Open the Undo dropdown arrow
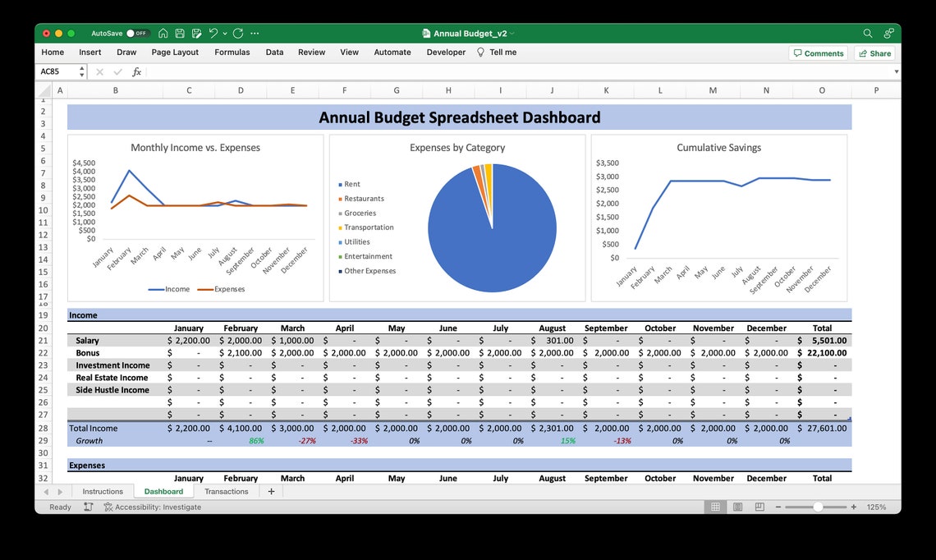 pyautogui.click(x=225, y=33)
